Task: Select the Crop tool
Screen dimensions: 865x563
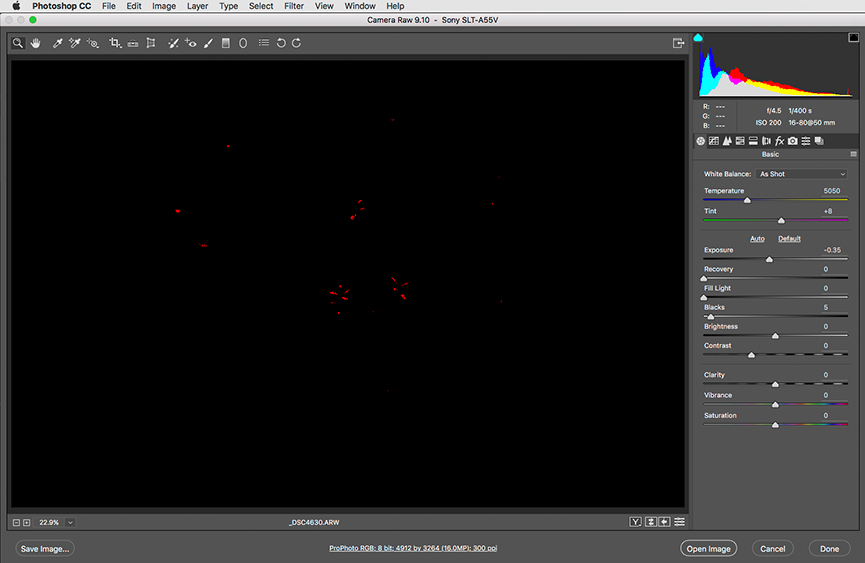Action: (x=115, y=43)
